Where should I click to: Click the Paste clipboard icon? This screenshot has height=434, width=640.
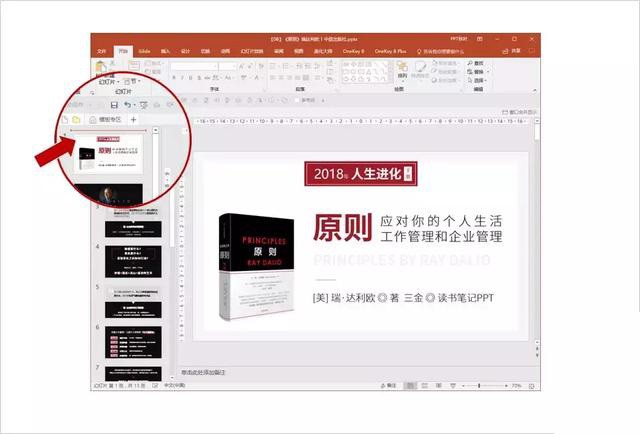tap(101, 67)
